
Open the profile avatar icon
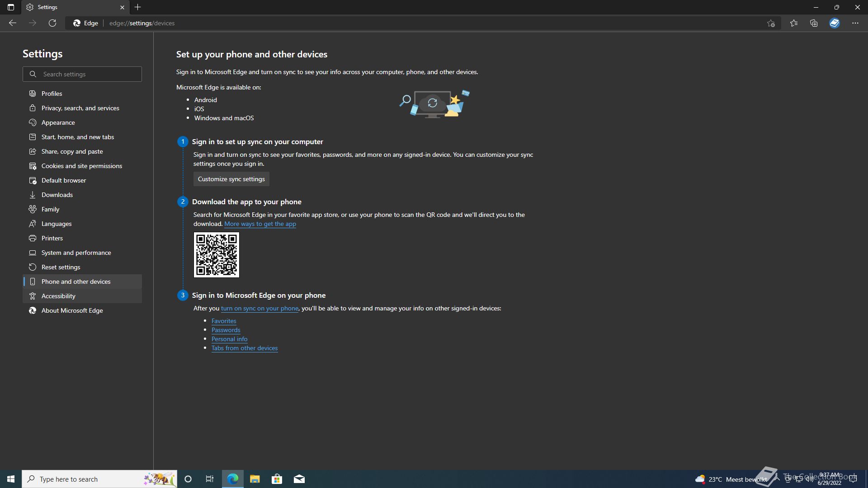coord(835,23)
